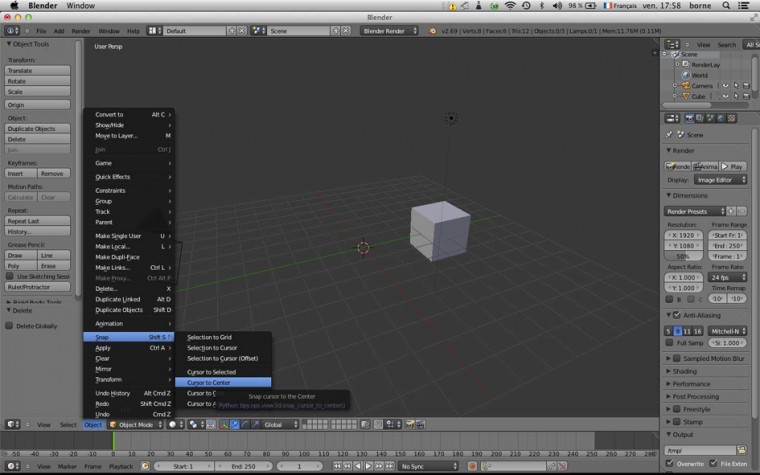This screenshot has width=760, height=475.
Task: Toggle visibility eye icon for Camera
Action: tap(723, 86)
